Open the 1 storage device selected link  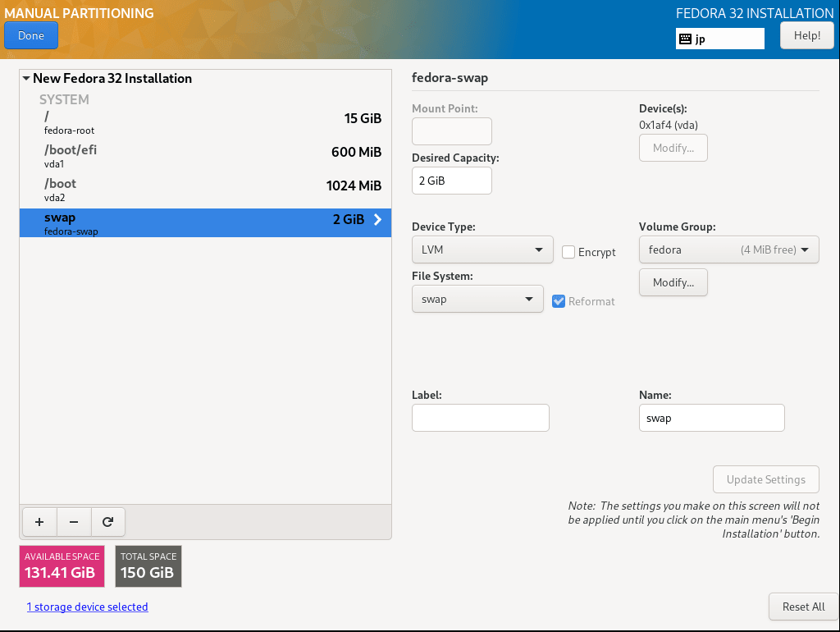[87, 607]
